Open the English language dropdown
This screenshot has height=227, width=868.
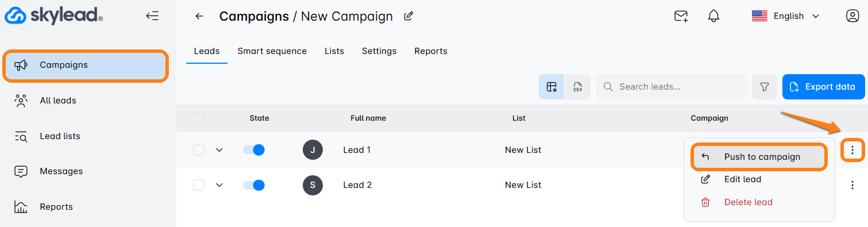[785, 16]
